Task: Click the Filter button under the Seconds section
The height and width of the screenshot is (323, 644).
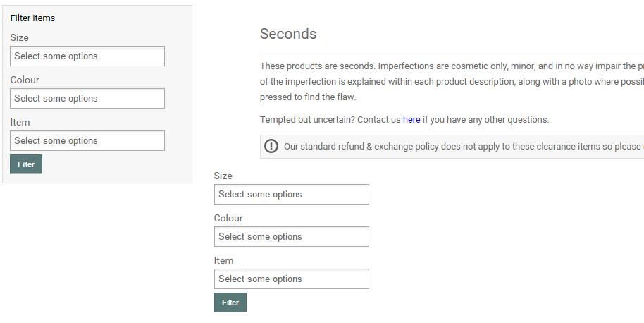Action: 230,303
